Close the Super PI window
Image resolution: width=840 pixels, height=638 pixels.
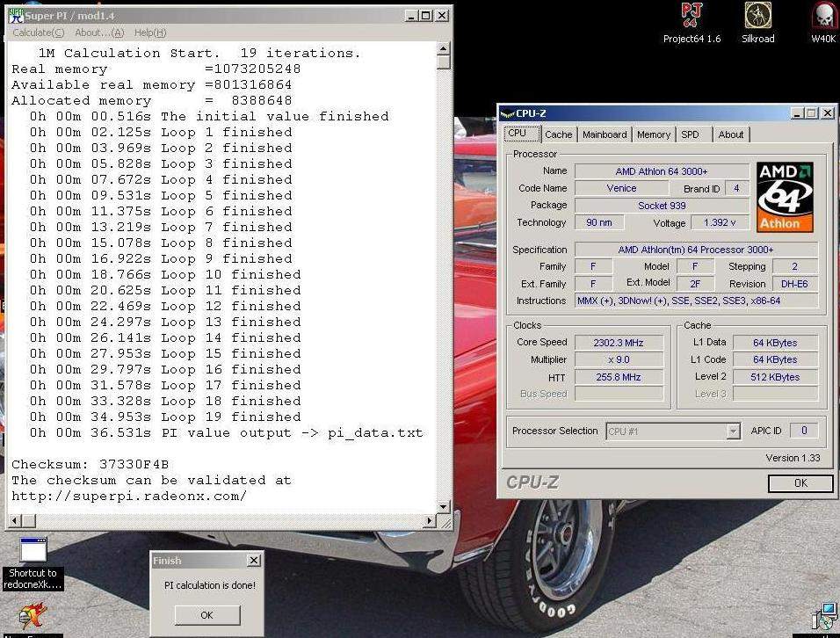pyautogui.click(x=442, y=16)
